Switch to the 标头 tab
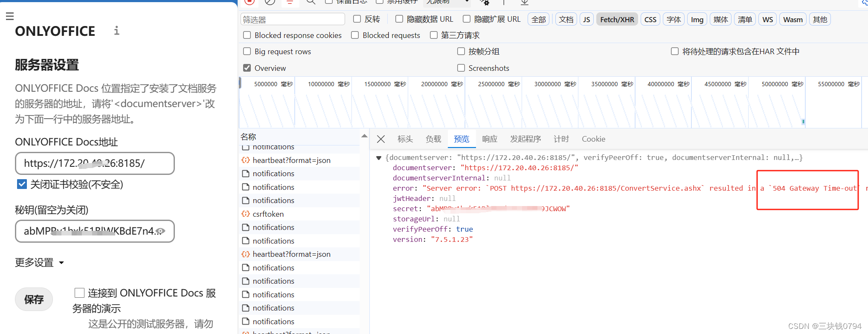868x334 pixels. (405, 139)
